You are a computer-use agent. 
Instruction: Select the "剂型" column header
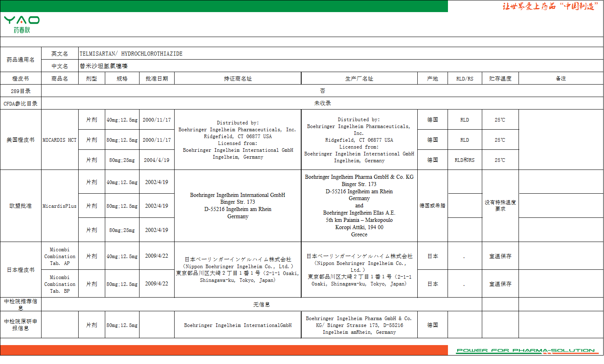click(92, 79)
